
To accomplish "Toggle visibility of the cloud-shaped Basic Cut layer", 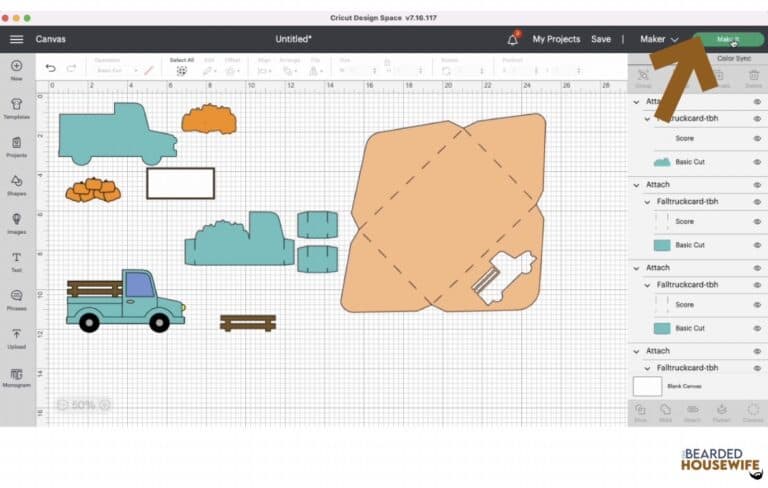I will click(756, 161).
